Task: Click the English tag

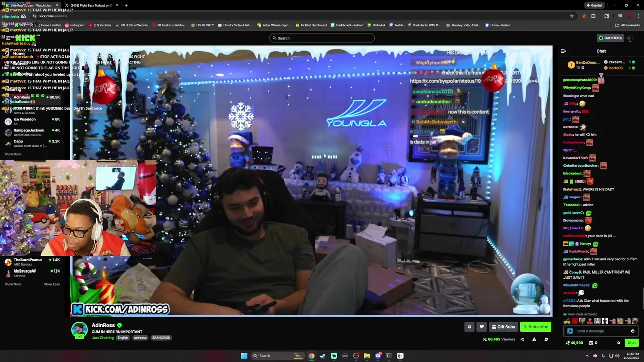Action: 123,338
